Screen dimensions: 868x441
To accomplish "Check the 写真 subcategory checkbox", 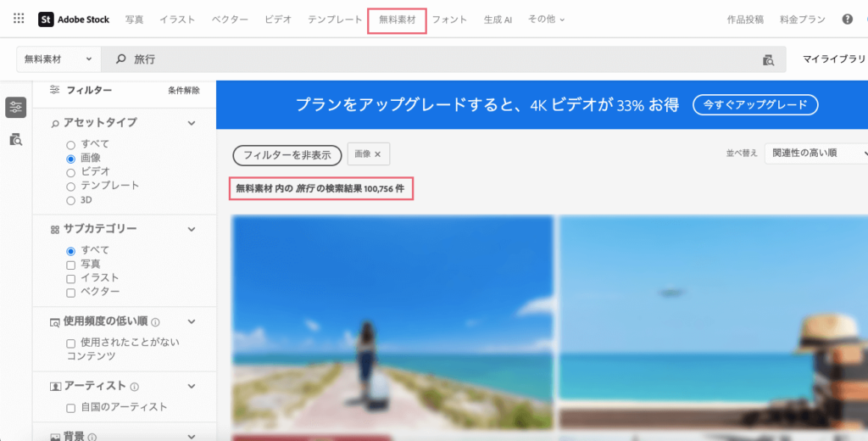I will click(71, 265).
